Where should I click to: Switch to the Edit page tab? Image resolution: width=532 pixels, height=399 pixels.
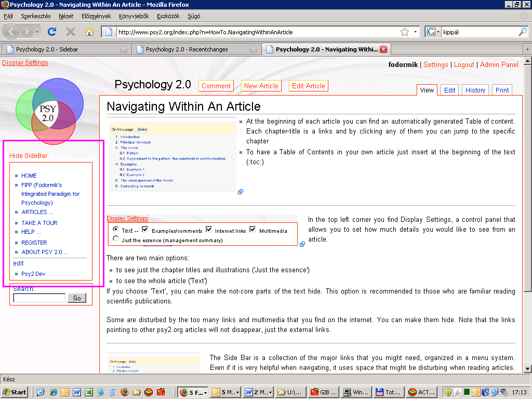(449, 90)
